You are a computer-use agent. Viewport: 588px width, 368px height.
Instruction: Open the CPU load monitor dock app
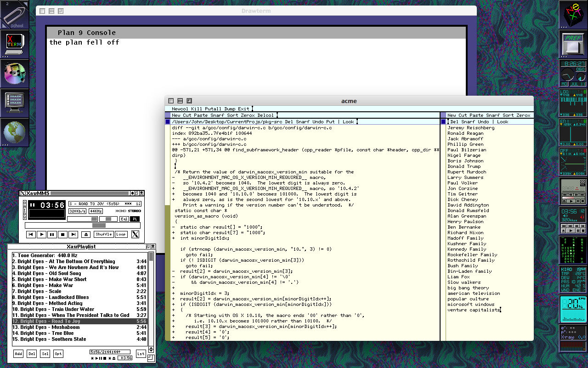point(573,309)
